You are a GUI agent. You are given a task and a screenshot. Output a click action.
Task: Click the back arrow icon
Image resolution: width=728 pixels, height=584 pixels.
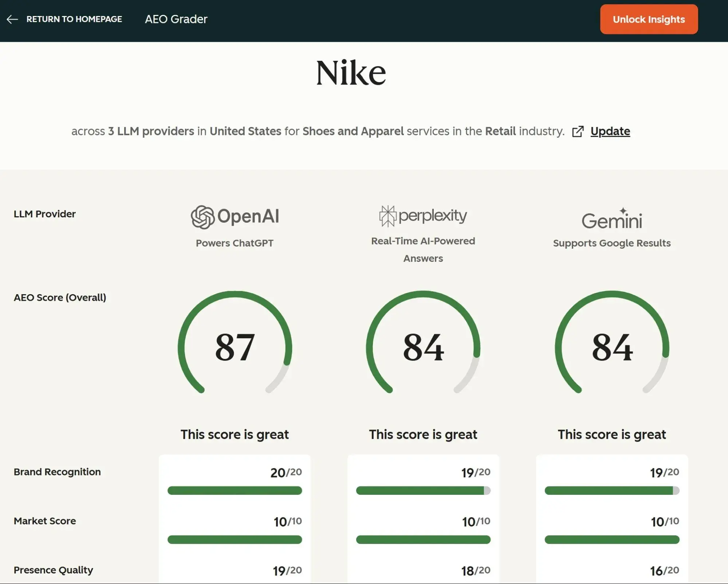click(x=12, y=19)
